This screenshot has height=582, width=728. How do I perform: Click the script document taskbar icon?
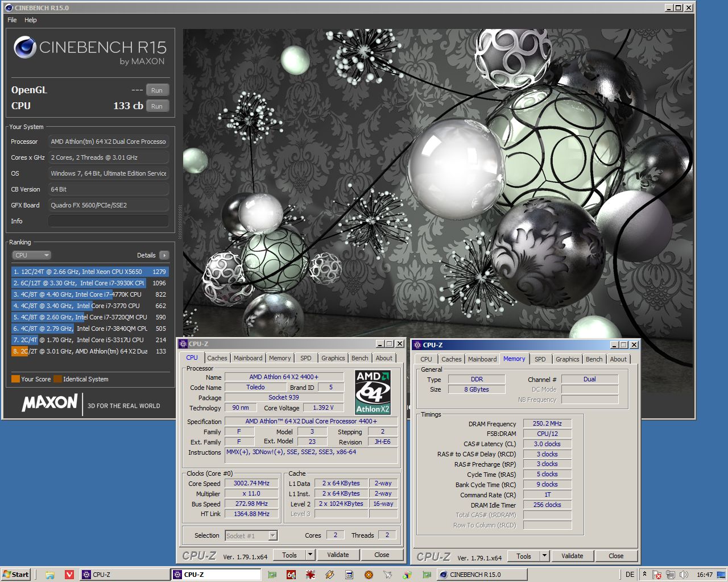pos(349,575)
